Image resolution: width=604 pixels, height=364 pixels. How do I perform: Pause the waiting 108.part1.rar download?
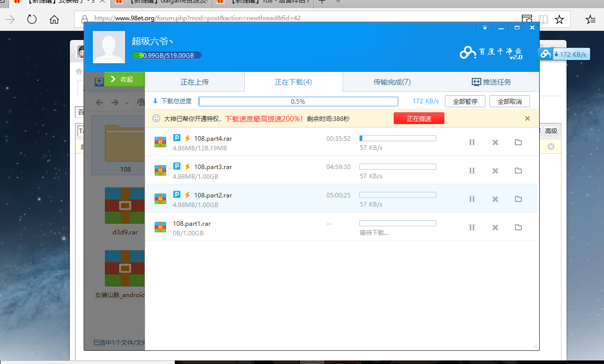pos(472,227)
